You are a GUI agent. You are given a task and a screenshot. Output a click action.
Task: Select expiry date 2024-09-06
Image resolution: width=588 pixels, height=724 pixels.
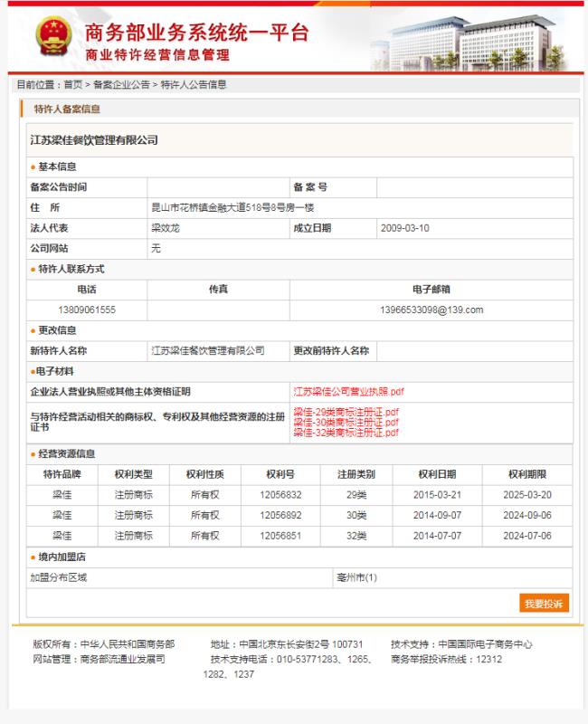click(x=527, y=515)
